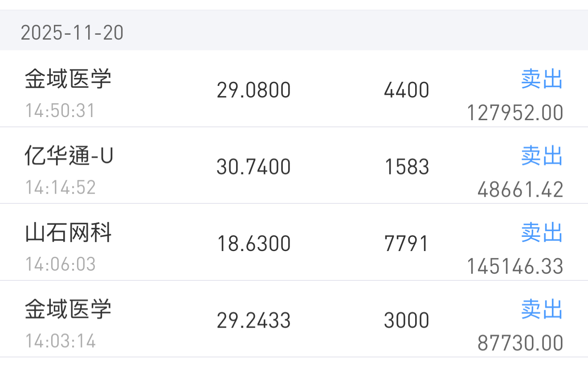Image resolution: width=588 pixels, height=365 pixels.
Task: Tap 卖出 label for 14:03:14 trade
Action: (542, 309)
